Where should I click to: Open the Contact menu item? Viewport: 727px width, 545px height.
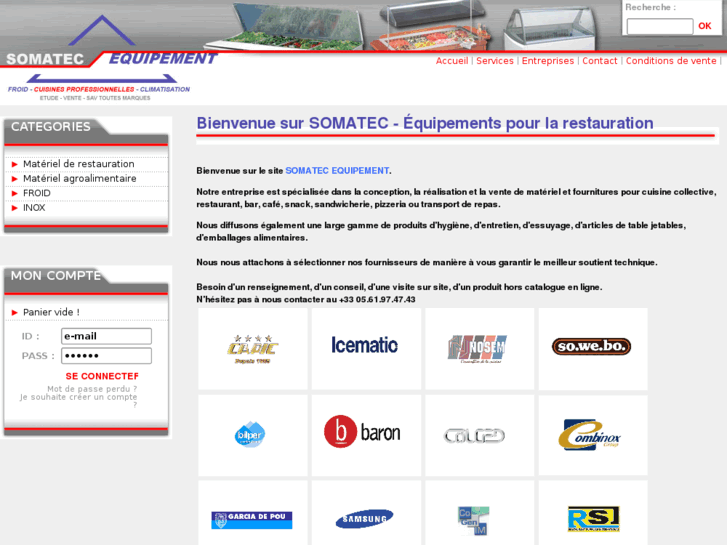[x=599, y=61]
